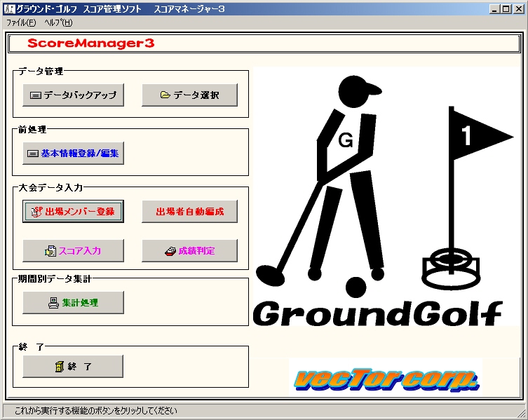Viewport: 528px width, 420px height.
Task: Click the folder icon on データ選択
Action: coord(165,95)
